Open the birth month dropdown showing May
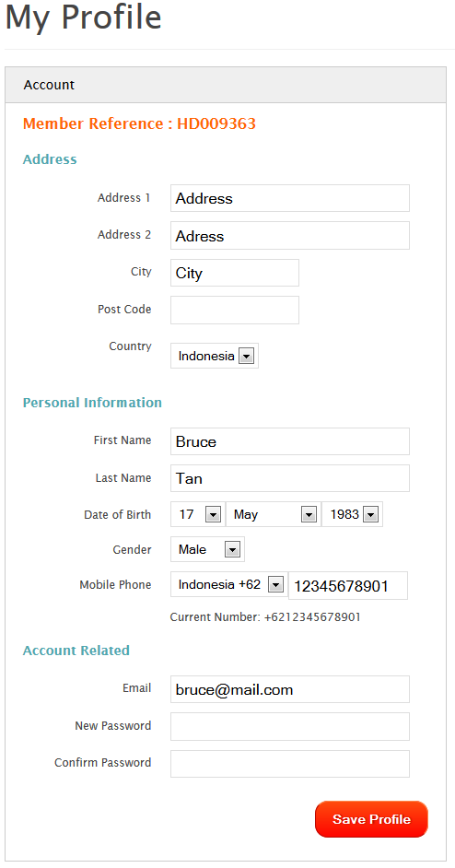 [273, 515]
